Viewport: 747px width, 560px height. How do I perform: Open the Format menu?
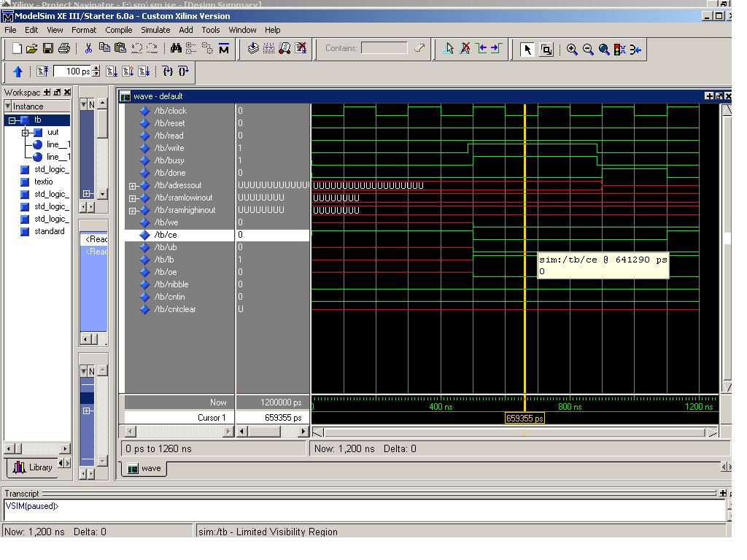click(x=84, y=30)
